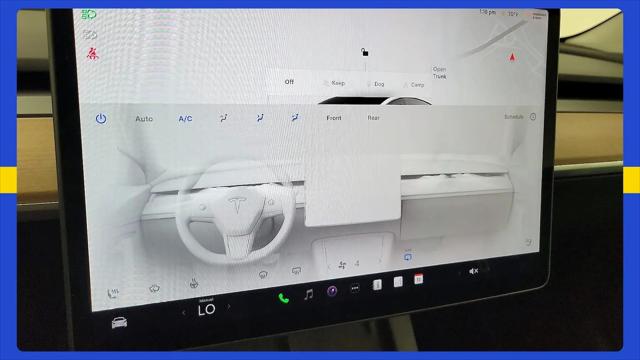Toggle the front windshield defrost icon
This screenshot has width=640, height=360.
264,275
